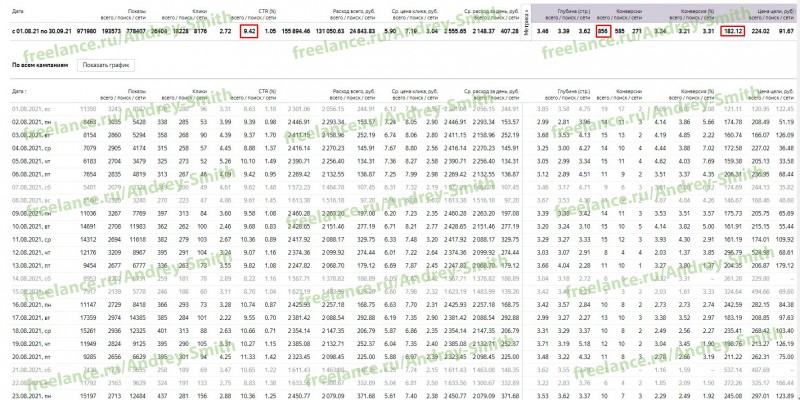Click the По всем кампаниям label
The width and height of the screenshot is (800, 400).
tap(40, 65)
